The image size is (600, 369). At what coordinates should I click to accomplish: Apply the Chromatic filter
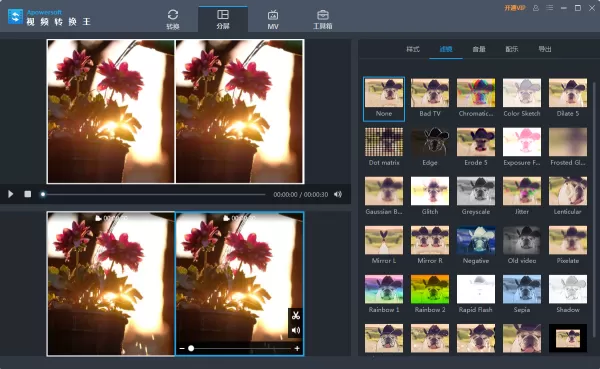(476, 98)
